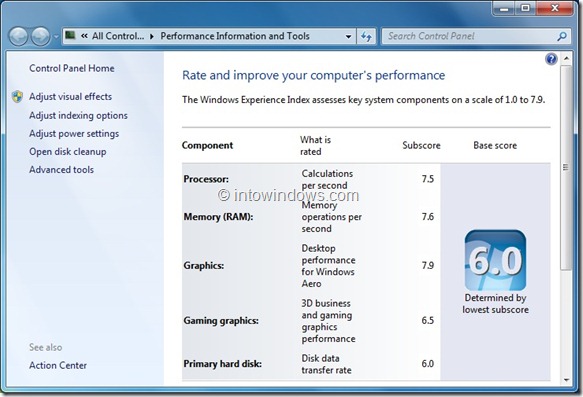Click the Control Panel icon in address bar
The image size is (583, 397).
coord(70,36)
